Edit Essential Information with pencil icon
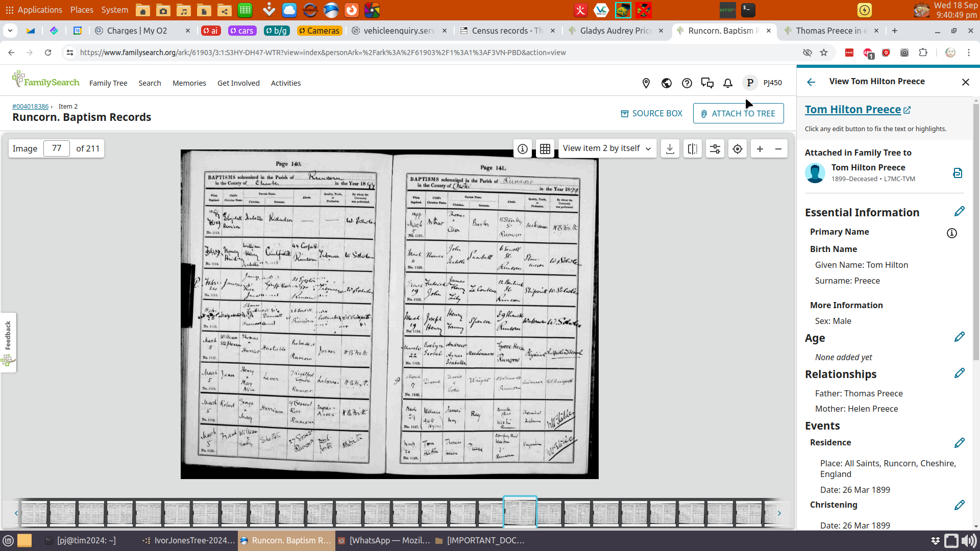The width and height of the screenshot is (980, 551). (959, 212)
